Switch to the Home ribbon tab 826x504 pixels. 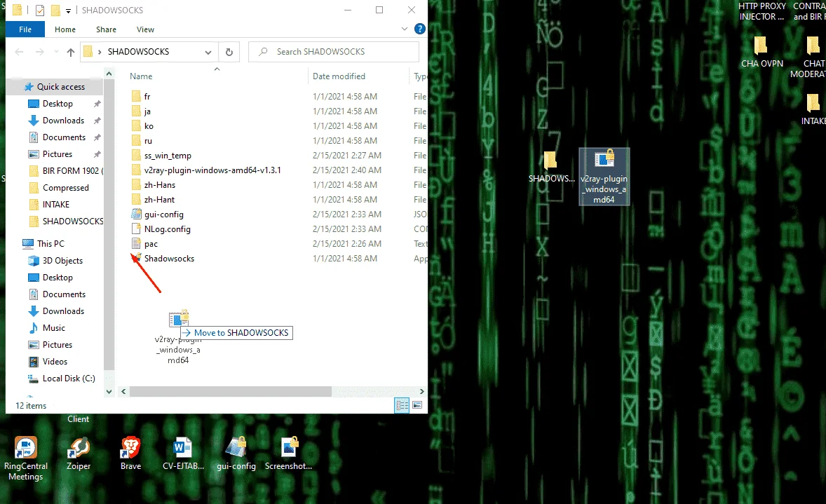[x=65, y=29]
